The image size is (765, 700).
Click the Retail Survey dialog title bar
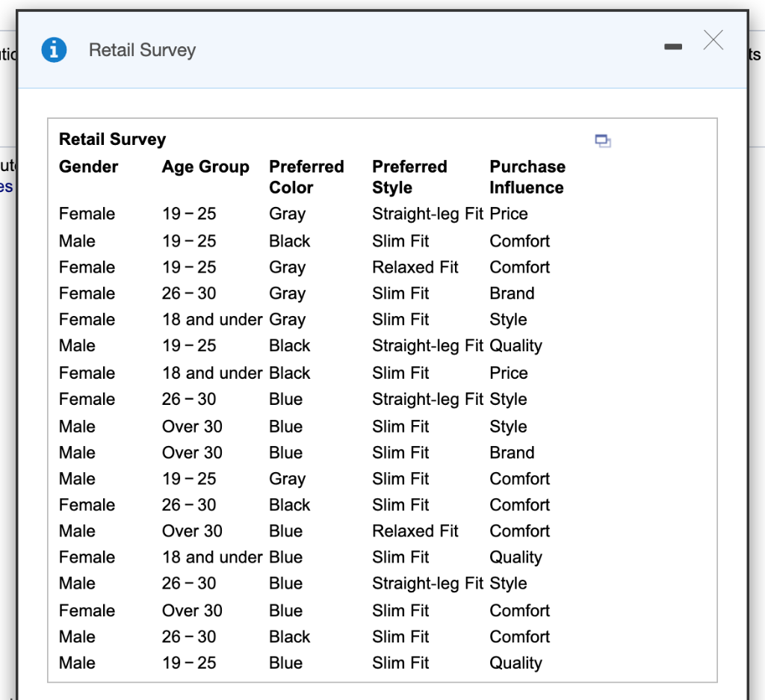point(374,49)
